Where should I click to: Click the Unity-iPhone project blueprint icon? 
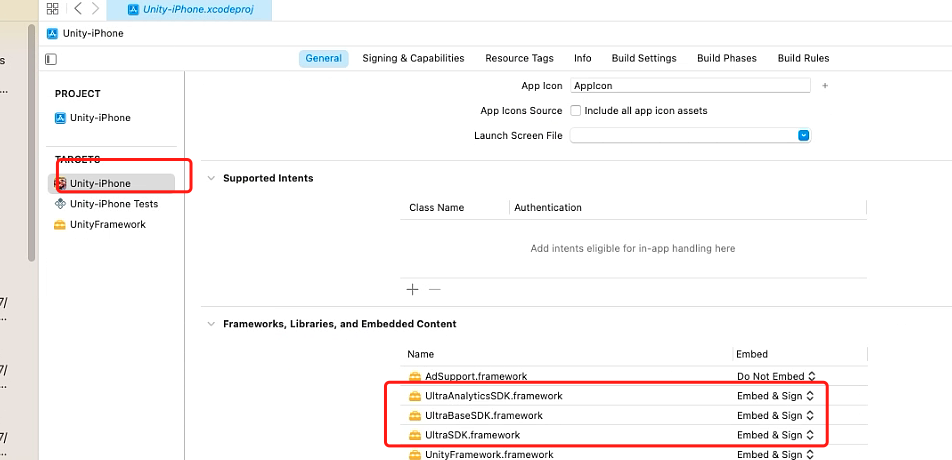coord(60,118)
